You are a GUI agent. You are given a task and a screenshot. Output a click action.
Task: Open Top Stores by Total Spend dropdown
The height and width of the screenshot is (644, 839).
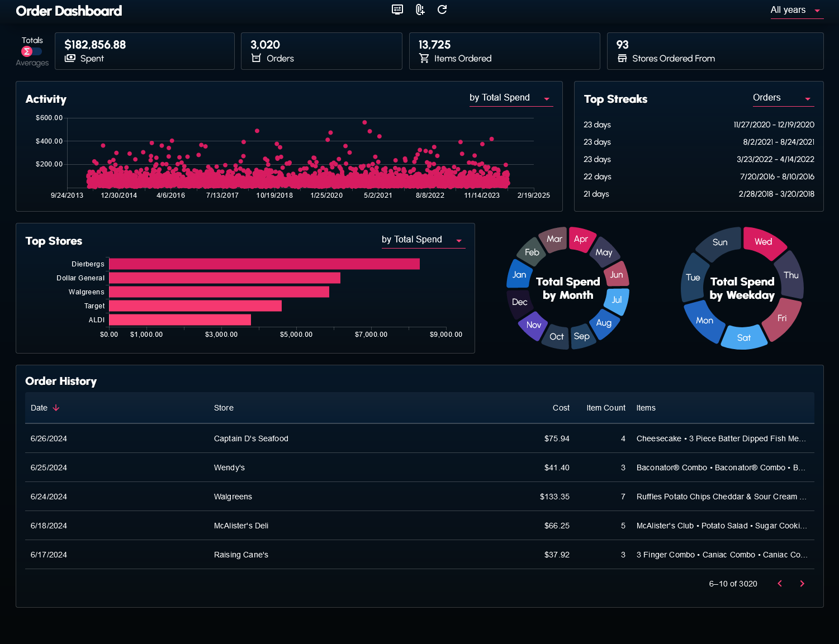click(423, 240)
